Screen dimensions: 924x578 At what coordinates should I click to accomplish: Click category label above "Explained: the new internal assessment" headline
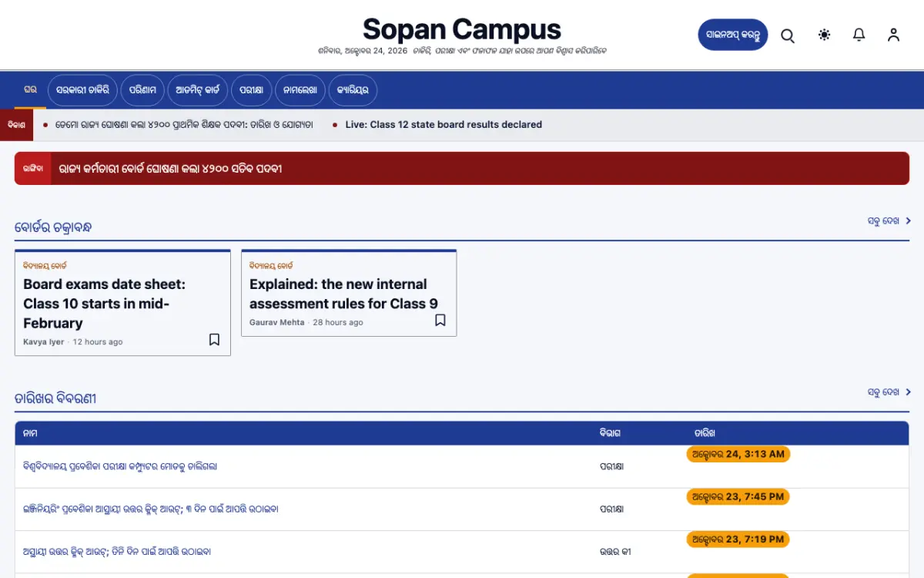point(271,265)
